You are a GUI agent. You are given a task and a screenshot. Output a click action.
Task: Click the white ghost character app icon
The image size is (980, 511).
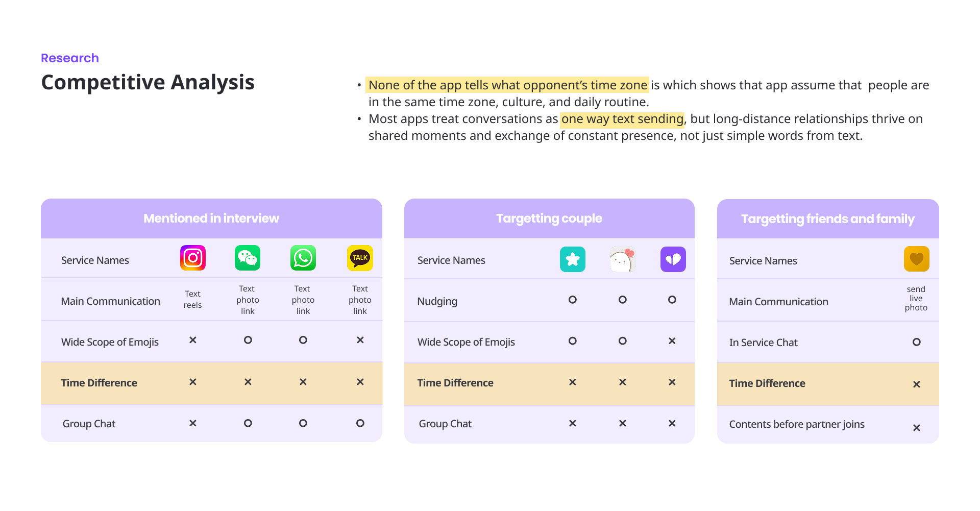622,259
